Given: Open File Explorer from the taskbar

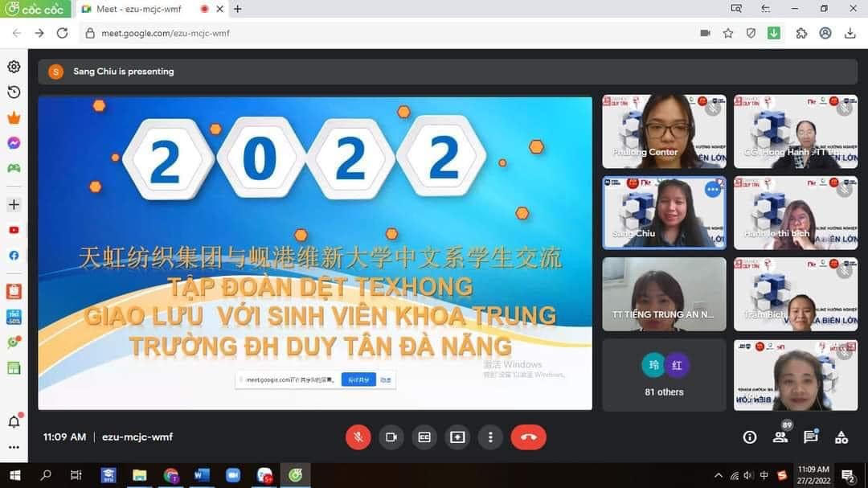Looking at the screenshot, I should 140,475.
